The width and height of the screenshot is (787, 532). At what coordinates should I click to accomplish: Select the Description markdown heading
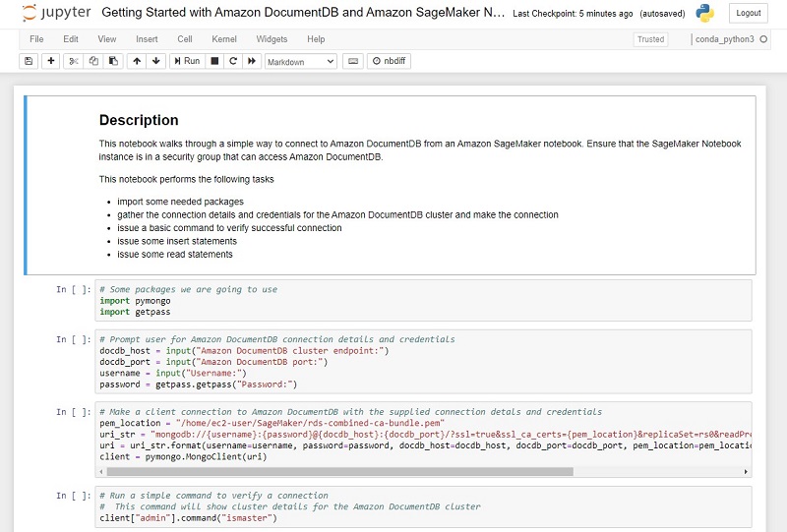click(x=139, y=120)
